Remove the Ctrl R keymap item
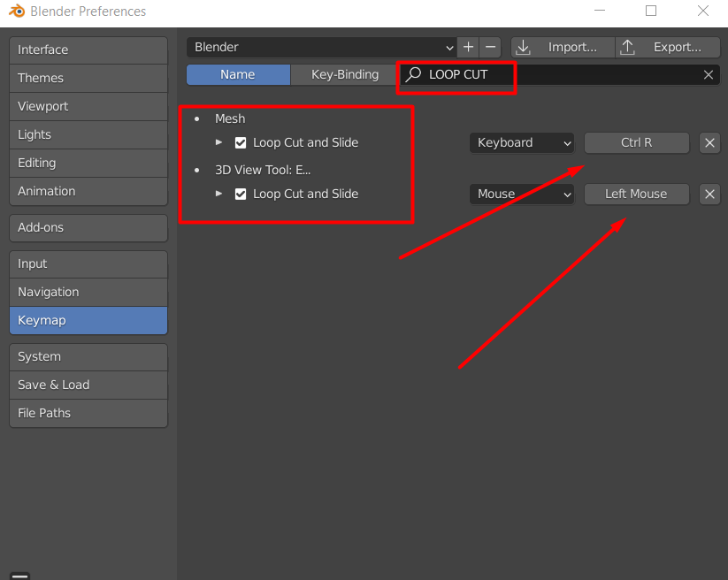The width and height of the screenshot is (728, 580). (x=709, y=143)
